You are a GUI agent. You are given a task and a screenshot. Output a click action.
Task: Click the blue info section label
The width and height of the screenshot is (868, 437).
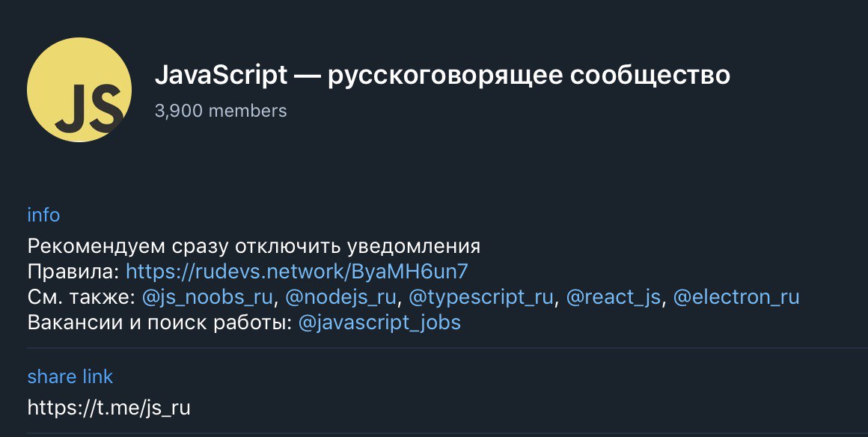pyautogui.click(x=43, y=214)
